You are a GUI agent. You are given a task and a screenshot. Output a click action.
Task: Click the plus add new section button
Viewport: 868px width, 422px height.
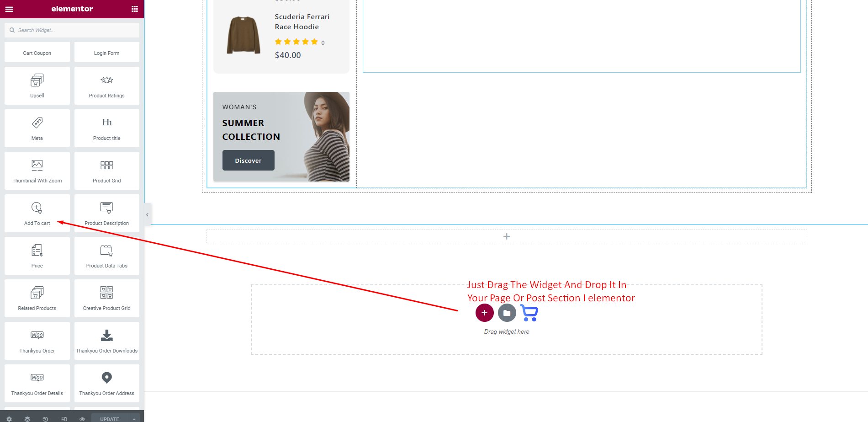[x=484, y=313]
